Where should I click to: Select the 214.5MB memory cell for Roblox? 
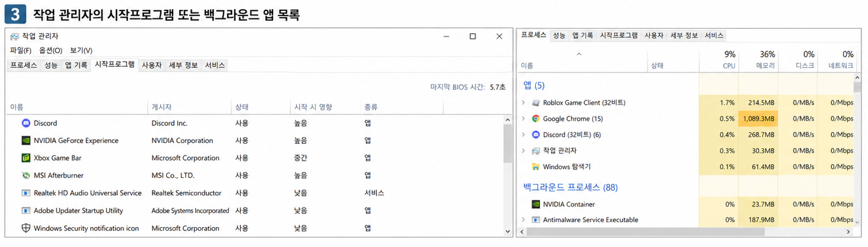pyautogui.click(x=758, y=103)
